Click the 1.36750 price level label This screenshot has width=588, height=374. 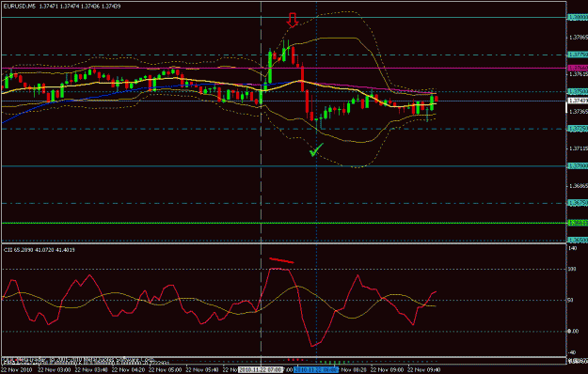[578, 203]
